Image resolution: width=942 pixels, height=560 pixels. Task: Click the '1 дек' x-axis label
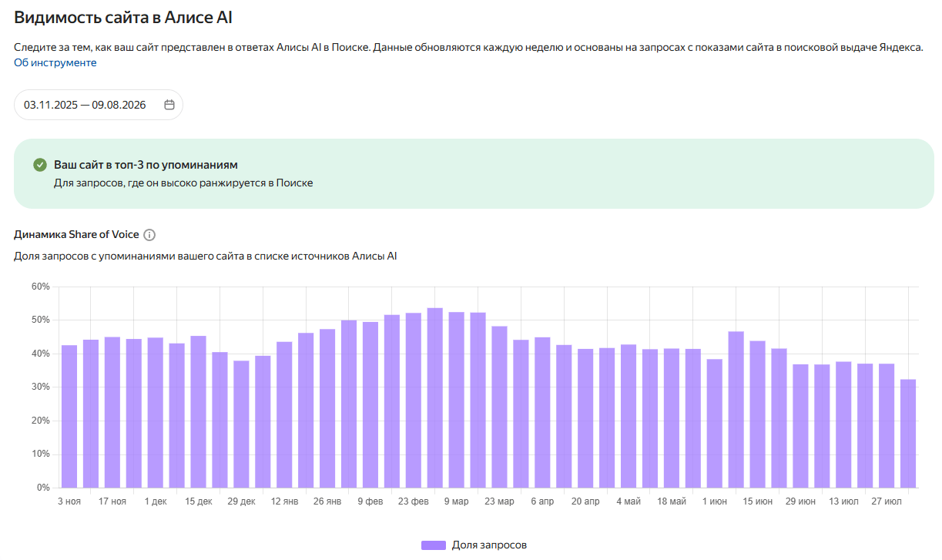[156, 501]
